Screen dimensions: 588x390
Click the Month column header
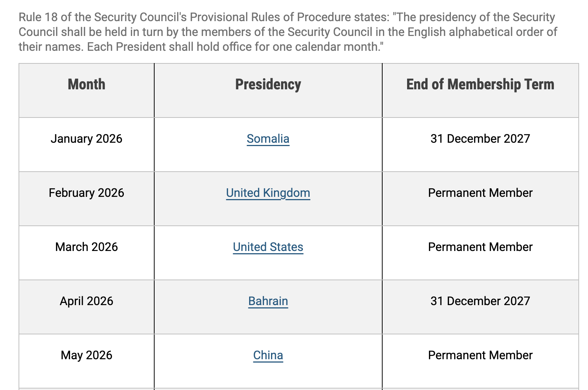86,85
